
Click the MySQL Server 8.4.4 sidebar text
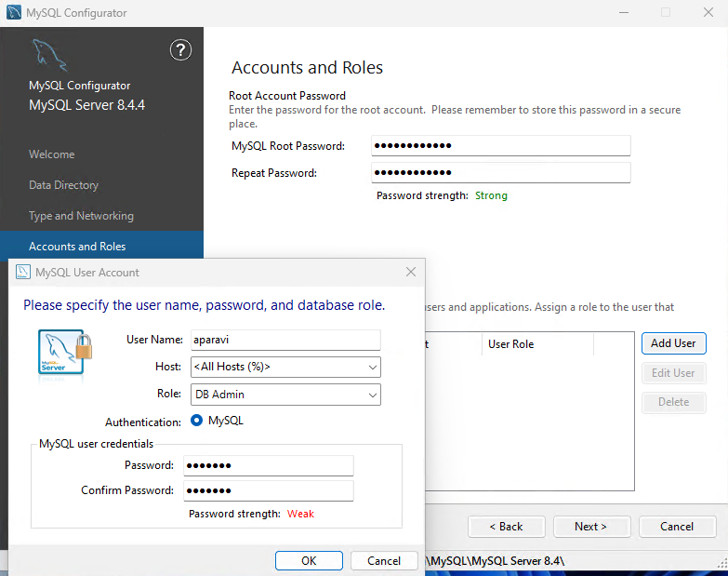pyautogui.click(x=86, y=105)
